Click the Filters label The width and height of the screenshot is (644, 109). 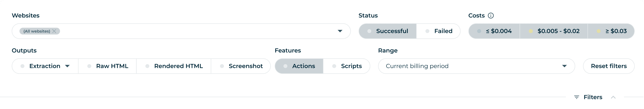coord(593,97)
